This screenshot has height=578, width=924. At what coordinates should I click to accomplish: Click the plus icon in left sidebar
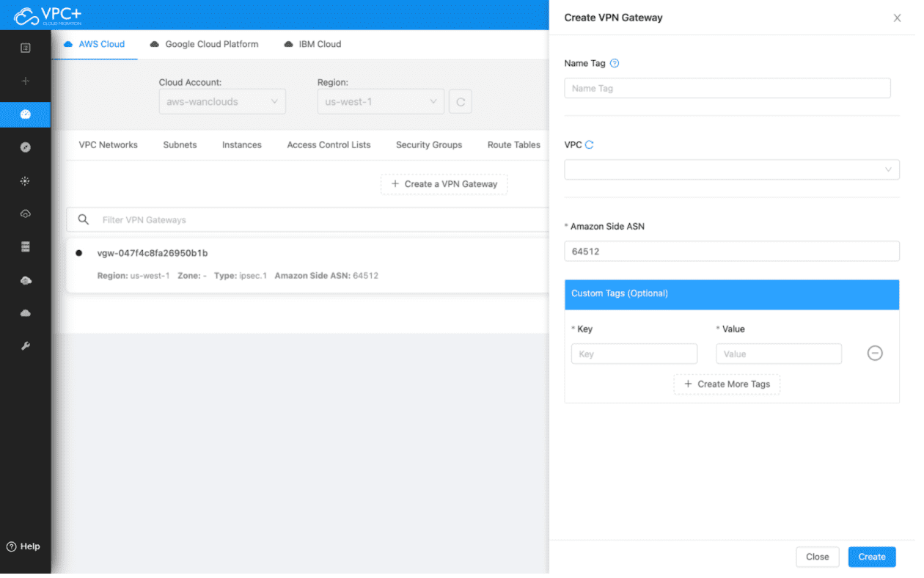coord(26,81)
